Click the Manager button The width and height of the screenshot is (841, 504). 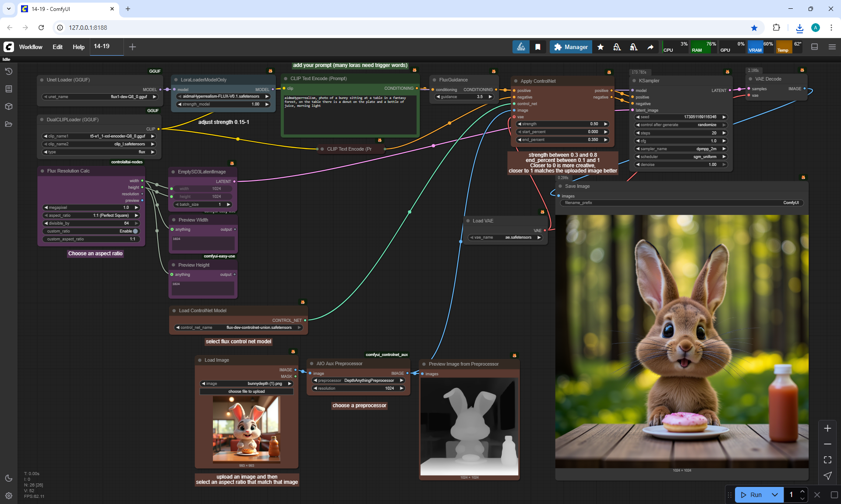point(571,47)
